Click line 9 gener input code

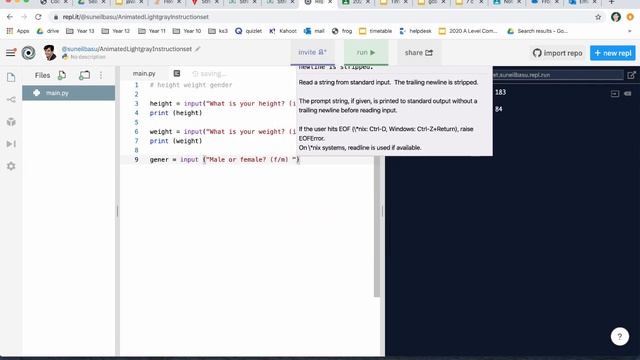(224, 160)
